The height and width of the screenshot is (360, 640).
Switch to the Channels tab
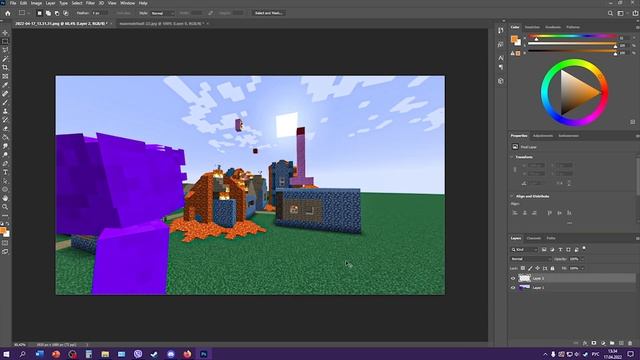pyautogui.click(x=533, y=238)
